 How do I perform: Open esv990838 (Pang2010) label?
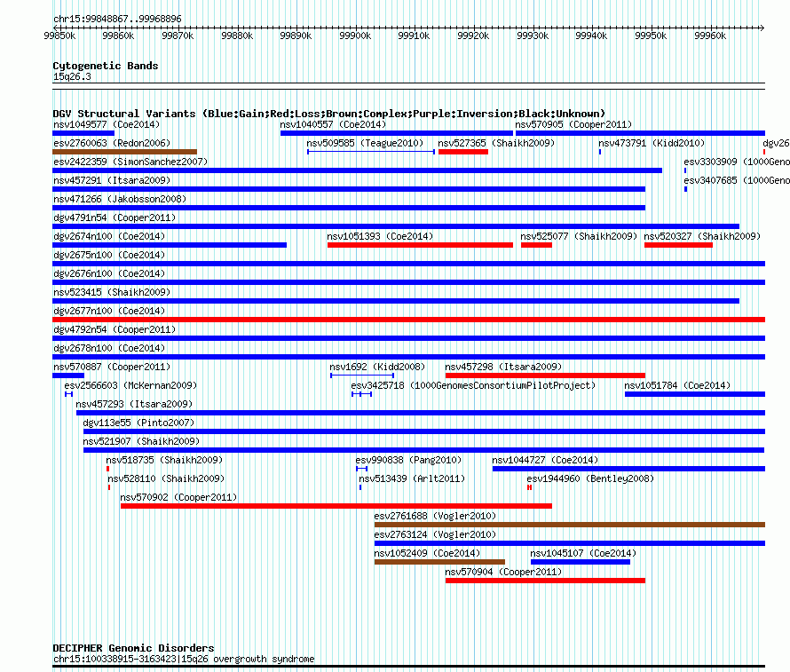click(x=408, y=460)
